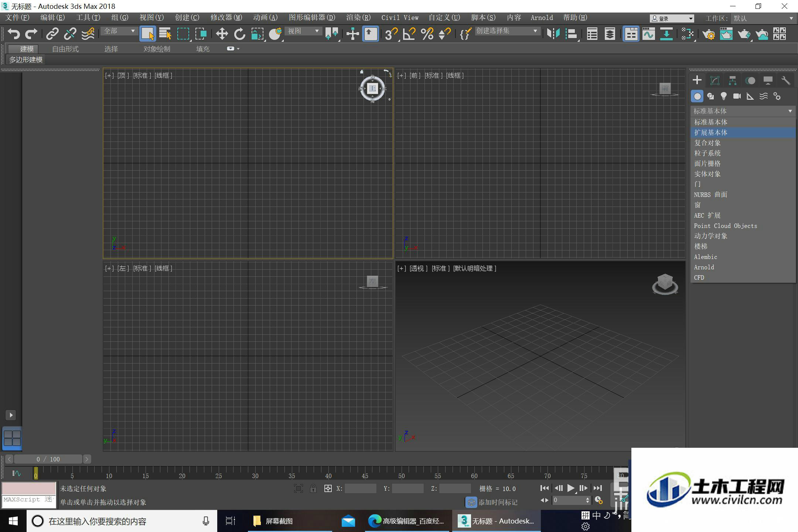This screenshot has height=532, width=798.
Task: Switch to the 对象绘制 ribbon tab
Action: (157, 49)
